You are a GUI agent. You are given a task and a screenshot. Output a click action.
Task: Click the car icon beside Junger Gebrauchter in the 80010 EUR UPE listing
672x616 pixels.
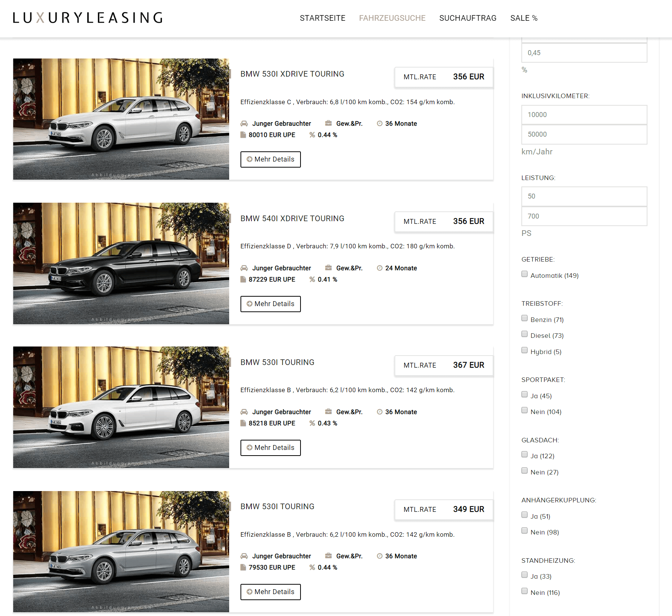244,123
